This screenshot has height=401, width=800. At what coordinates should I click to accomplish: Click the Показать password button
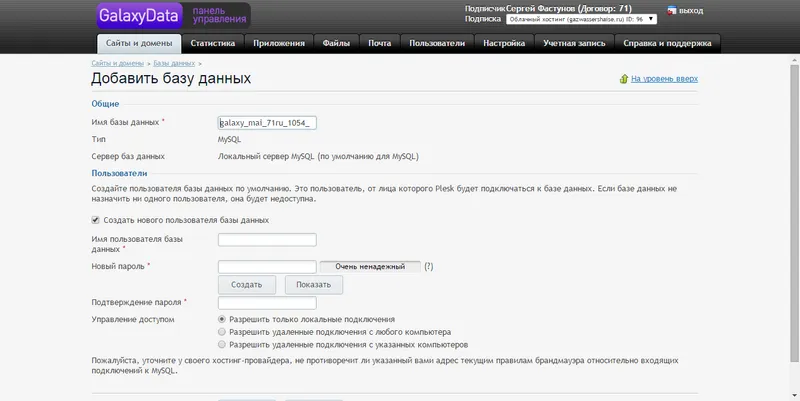tap(313, 285)
